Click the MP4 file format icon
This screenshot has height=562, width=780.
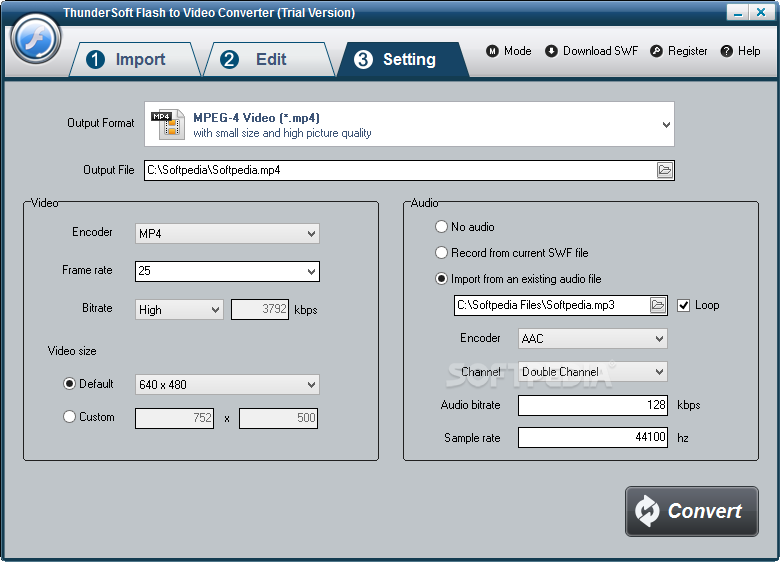168,124
